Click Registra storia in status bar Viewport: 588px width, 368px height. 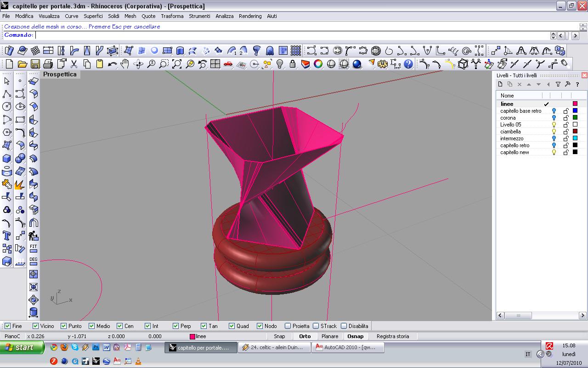(393, 336)
